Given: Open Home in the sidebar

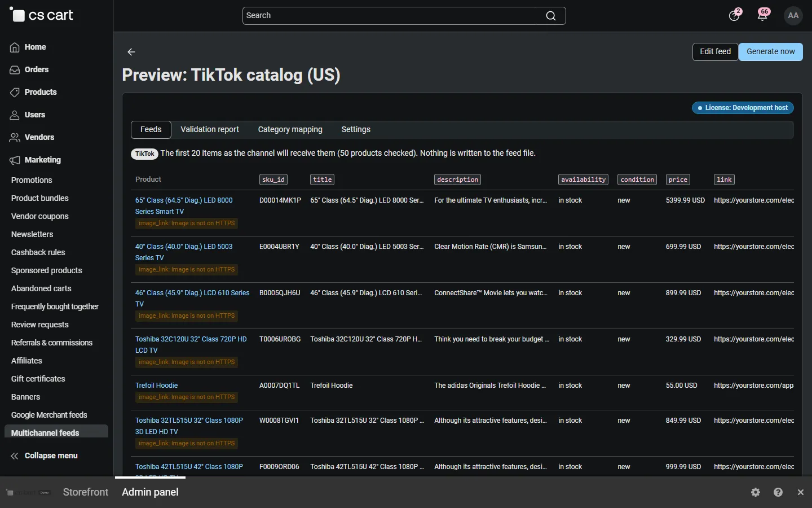Looking at the screenshot, I should (35, 47).
